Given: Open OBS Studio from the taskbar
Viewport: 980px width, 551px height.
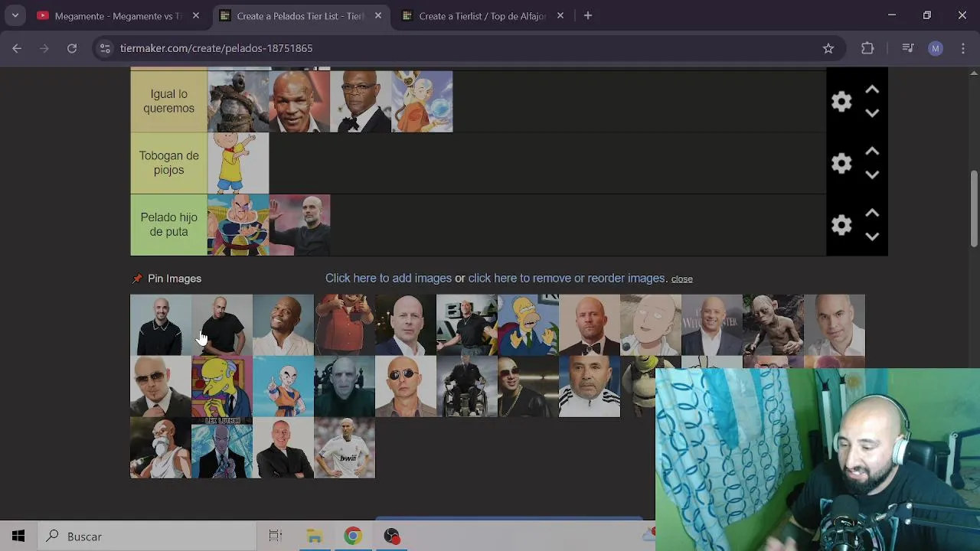Looking at the screenshot, I should [x=392, y=536].
